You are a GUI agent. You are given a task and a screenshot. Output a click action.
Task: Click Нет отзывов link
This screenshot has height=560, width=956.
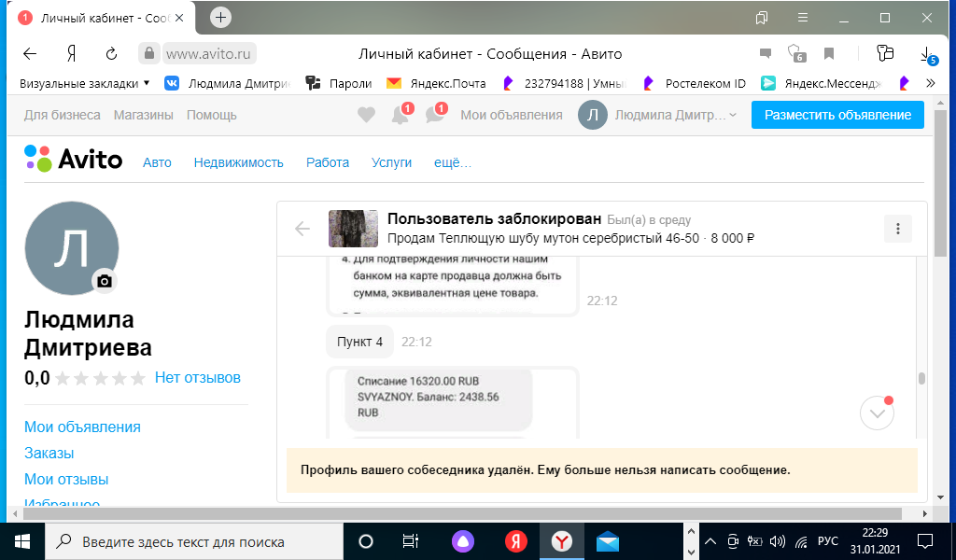coord(198,377)
